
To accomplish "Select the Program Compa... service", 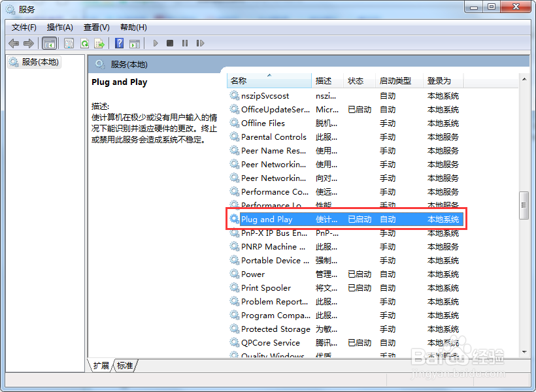I will [276, 315].
